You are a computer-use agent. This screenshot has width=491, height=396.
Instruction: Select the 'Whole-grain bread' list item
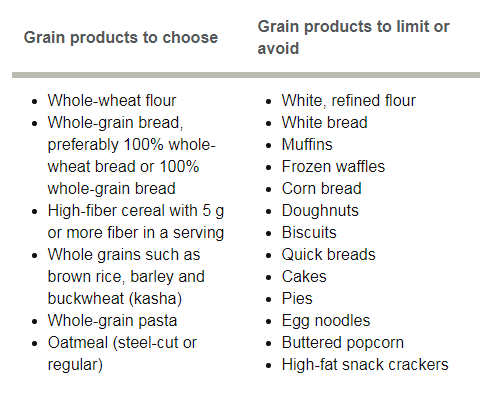point(131,155)
